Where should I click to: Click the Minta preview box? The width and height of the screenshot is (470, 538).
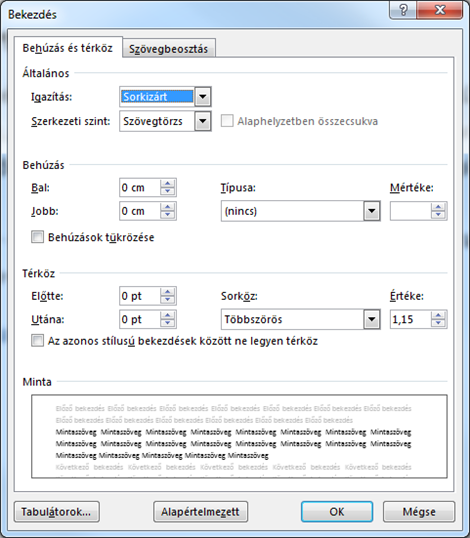[x=239, y=436]
